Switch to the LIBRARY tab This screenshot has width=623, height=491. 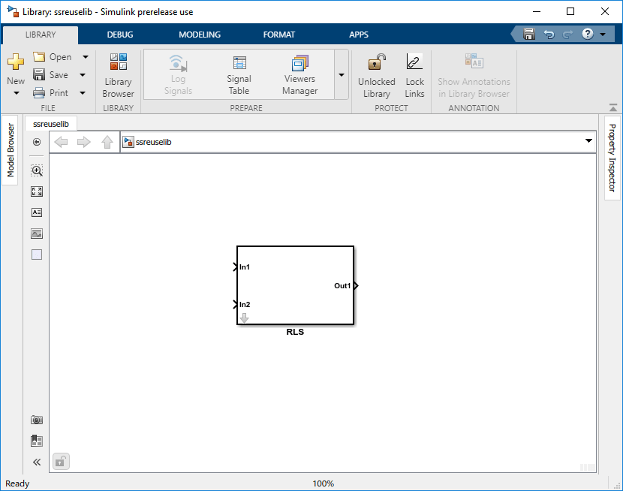pos(41,35)
